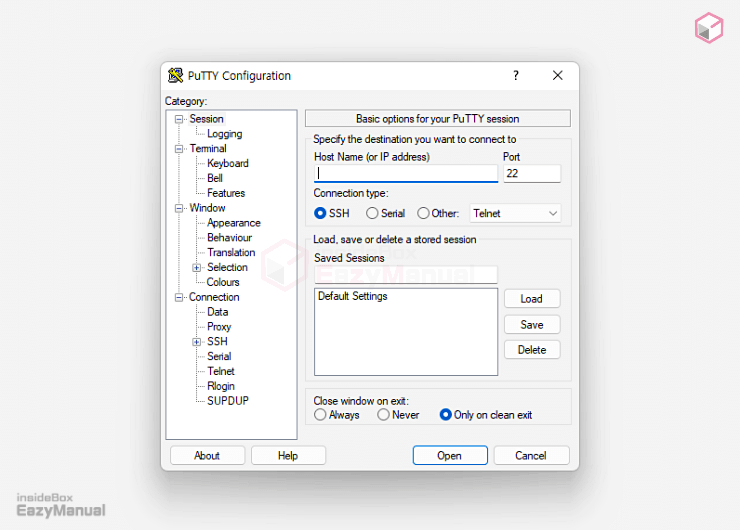This screenshot has height=530, width=740.
Task: Select Connection in category tree
Action: pos(214,297)
